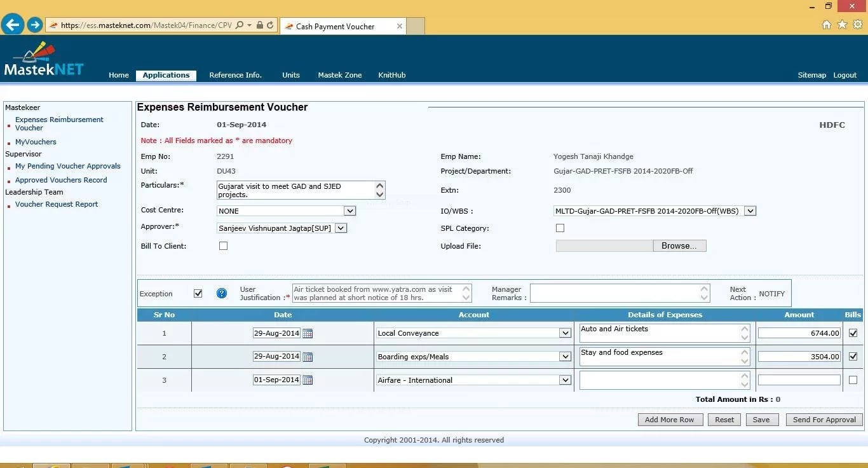This screenshot has height=468, width=868.
Task: Click the 6744.00 amount field
Action: tap(799, 333)
